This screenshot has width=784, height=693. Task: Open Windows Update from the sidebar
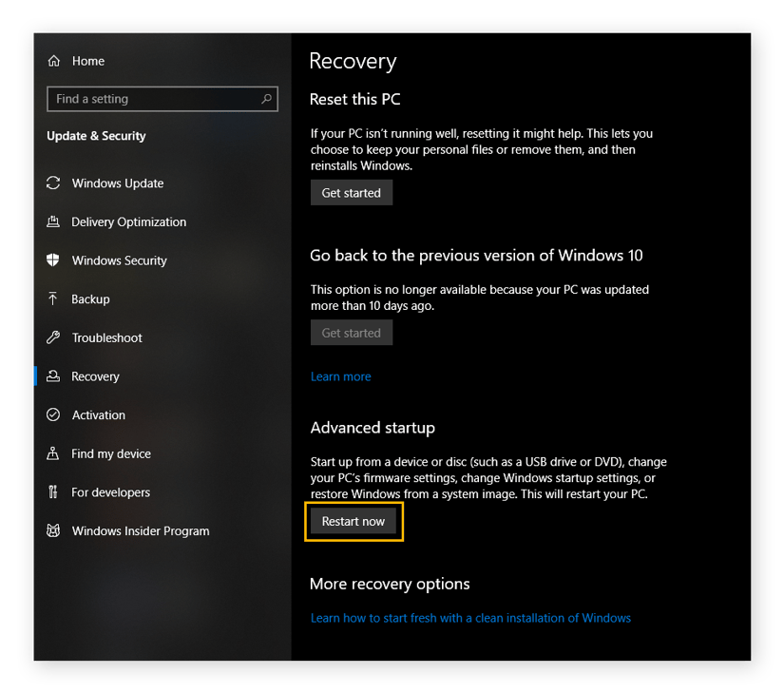[118, 183]
